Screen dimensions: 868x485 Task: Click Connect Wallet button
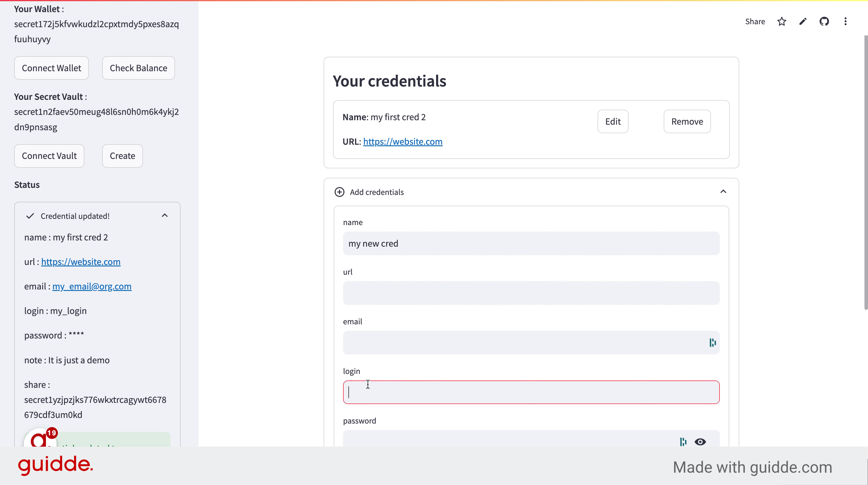pos(51,67)
